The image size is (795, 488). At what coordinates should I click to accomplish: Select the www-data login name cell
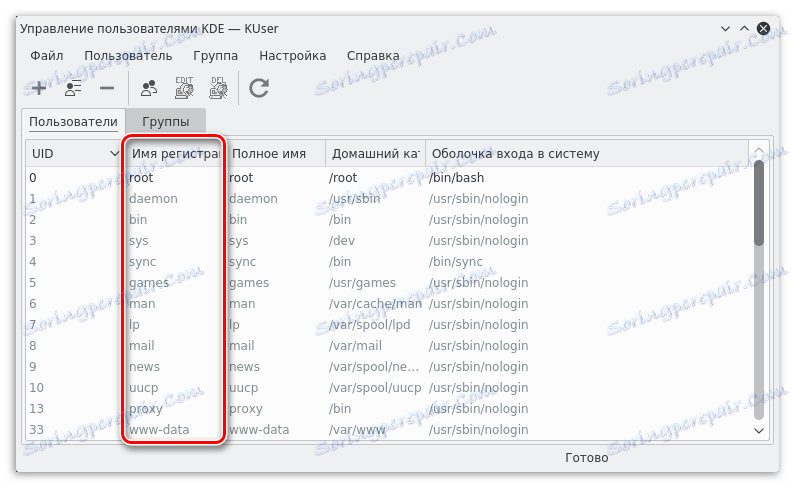(x=174, y=429)
